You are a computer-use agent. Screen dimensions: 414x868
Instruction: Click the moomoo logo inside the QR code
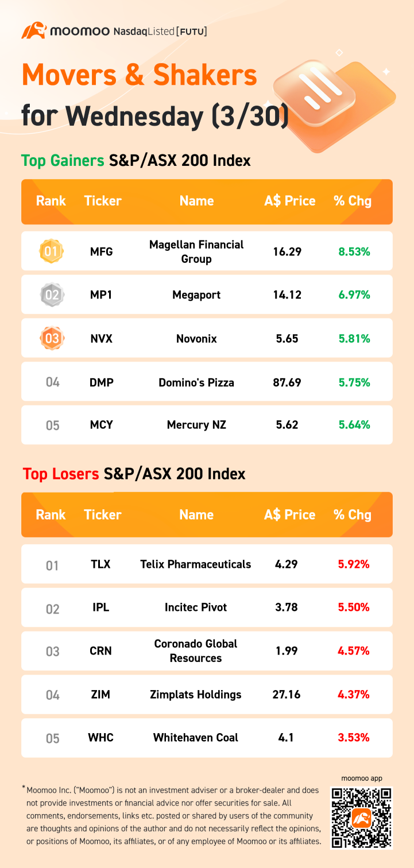pyautogui.click(x=362, y=817)
